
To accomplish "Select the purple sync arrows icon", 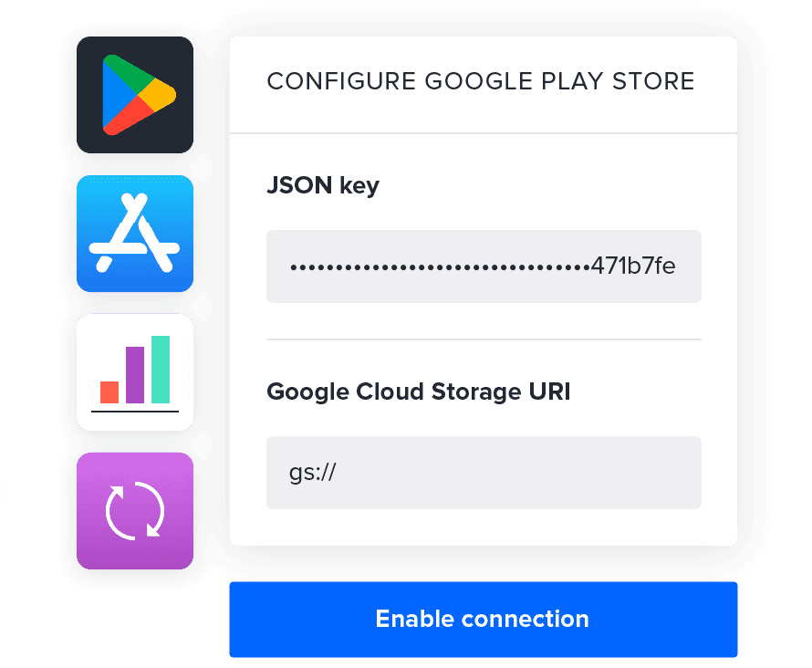I will [x=135, y=511].
